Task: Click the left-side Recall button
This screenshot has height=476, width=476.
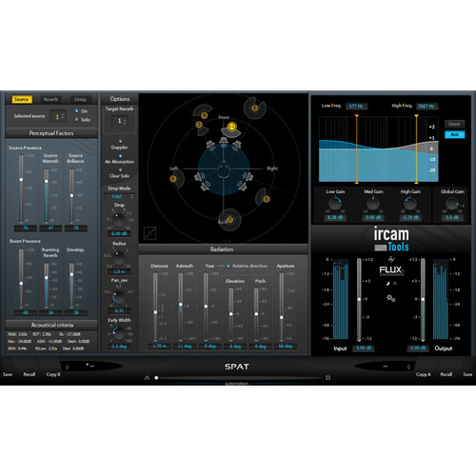Action: click(30, 374)
